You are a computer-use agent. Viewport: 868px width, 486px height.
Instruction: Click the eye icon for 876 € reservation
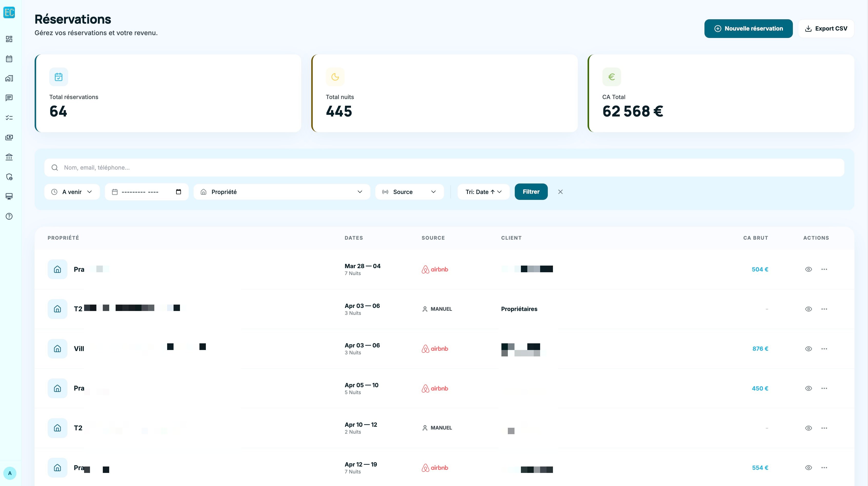point(808,349)
